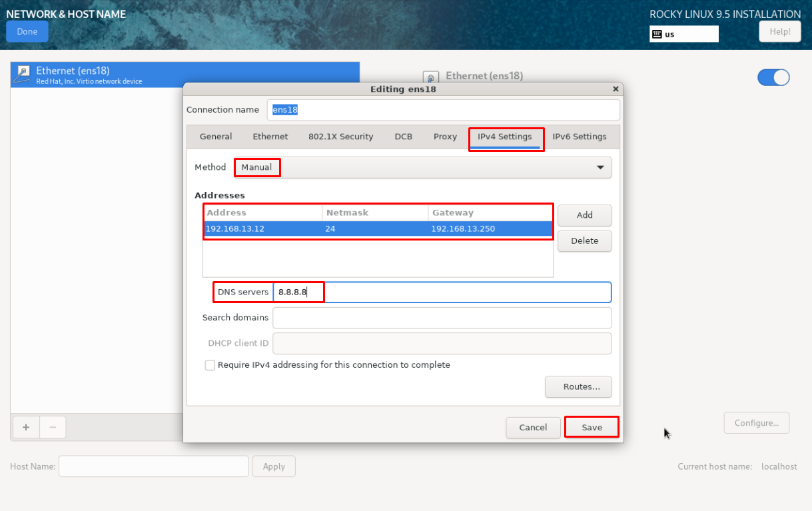Image resolution: width=812 pixels, height=511 pixels.
Task: Save the ens18 connection settings
Action: pyautogui.click(x=592, y=428)
